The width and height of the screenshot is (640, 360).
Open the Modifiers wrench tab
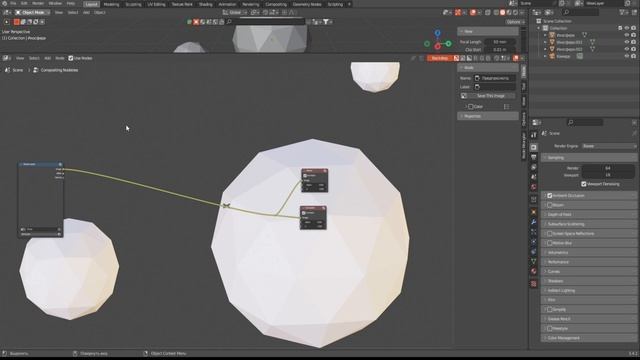coord(533,222)
